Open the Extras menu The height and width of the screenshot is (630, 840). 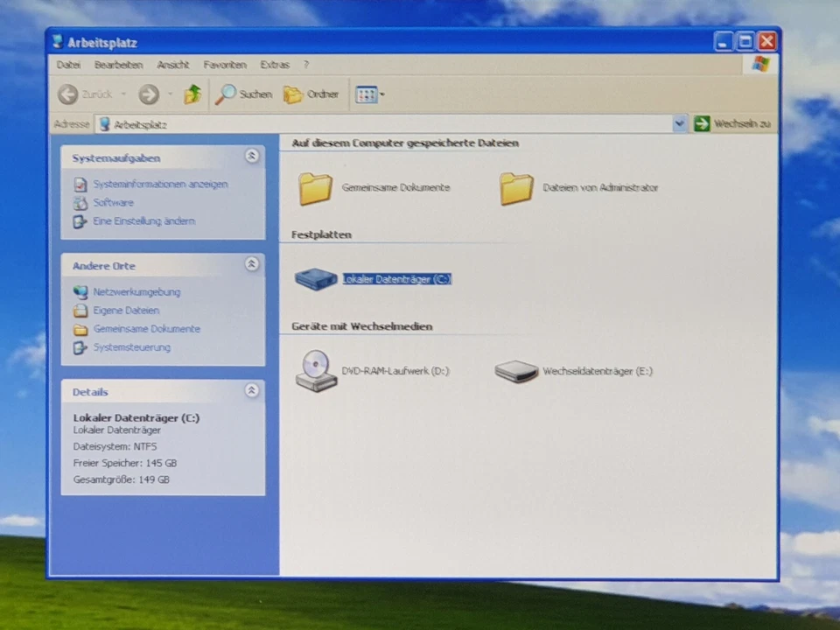(274, 65)
